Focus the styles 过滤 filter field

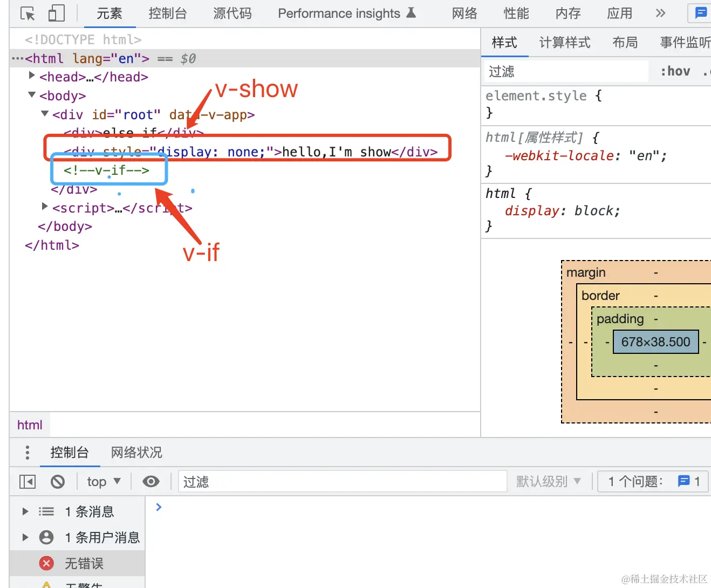565,71
